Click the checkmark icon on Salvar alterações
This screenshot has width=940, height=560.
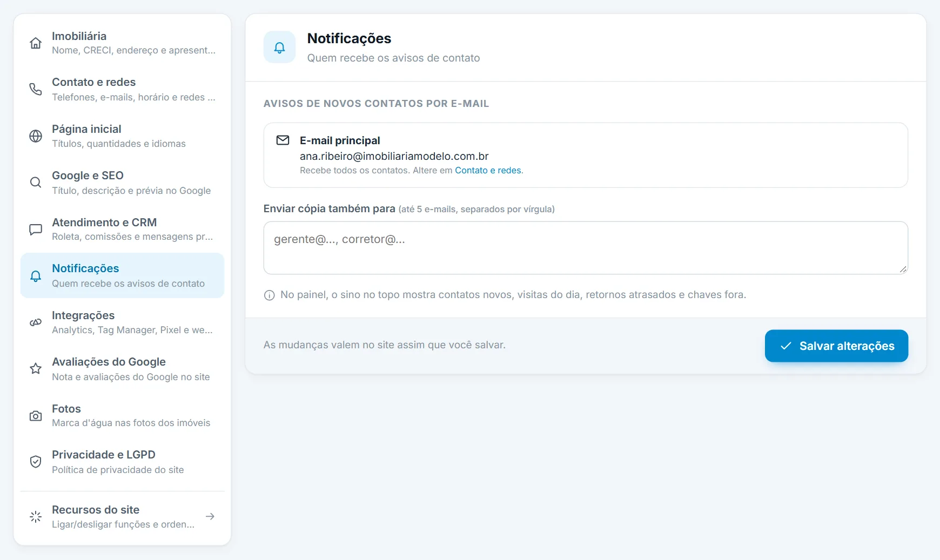coord(786,346)
